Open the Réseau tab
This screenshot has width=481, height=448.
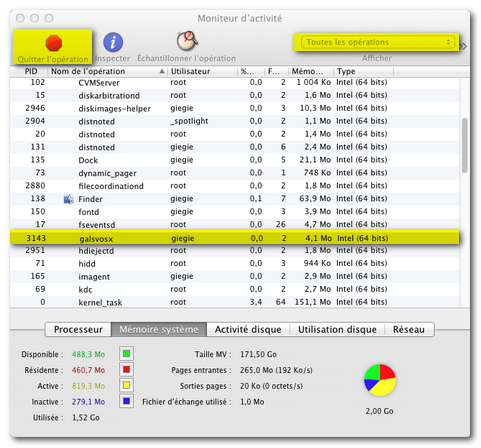[409, 330]
